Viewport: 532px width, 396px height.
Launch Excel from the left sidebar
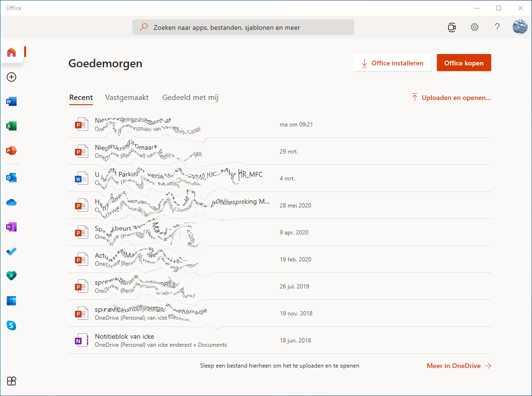tap(11, 126)
